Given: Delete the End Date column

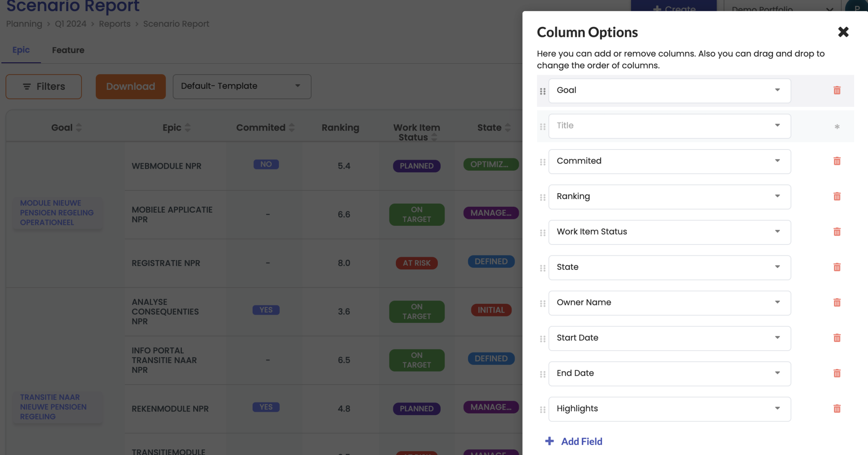Looking at the screenshot, I should [x=837, y=373].
